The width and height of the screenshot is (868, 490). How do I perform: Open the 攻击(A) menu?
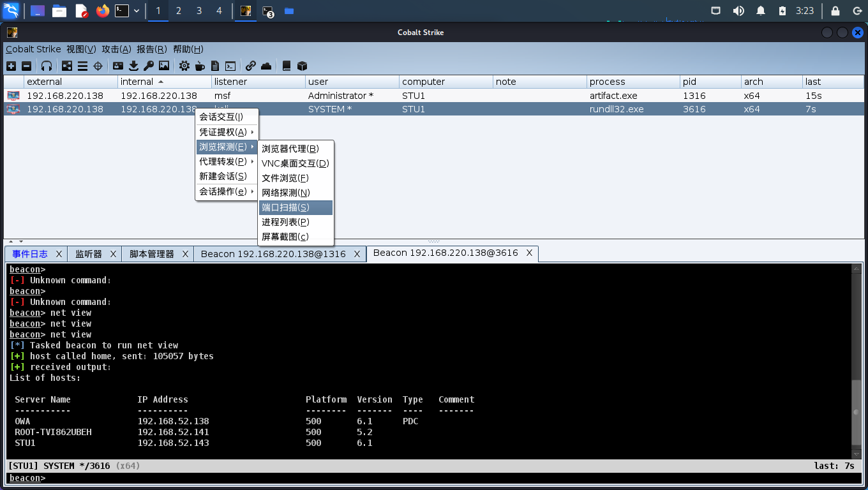(x=116, y=49)
